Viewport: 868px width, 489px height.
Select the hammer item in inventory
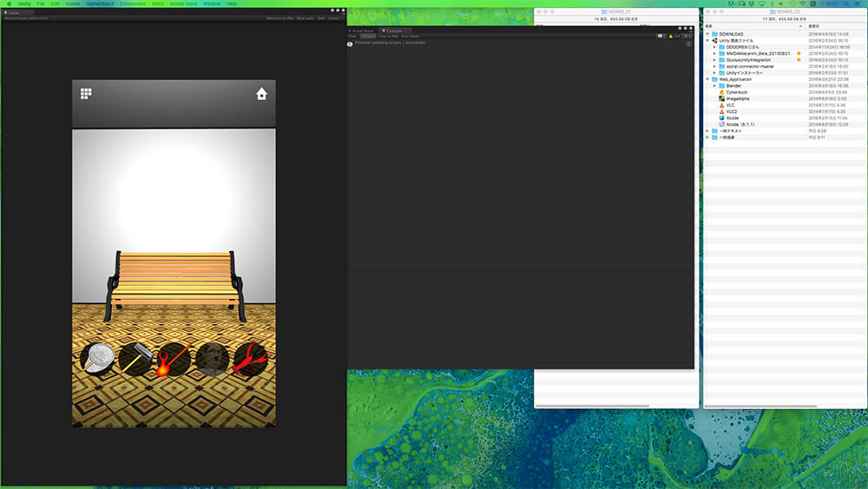tap(135, 358)
